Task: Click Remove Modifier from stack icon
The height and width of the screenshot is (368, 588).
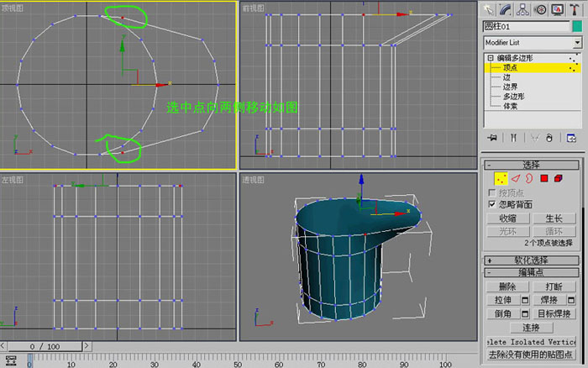Action: point(549,138)
